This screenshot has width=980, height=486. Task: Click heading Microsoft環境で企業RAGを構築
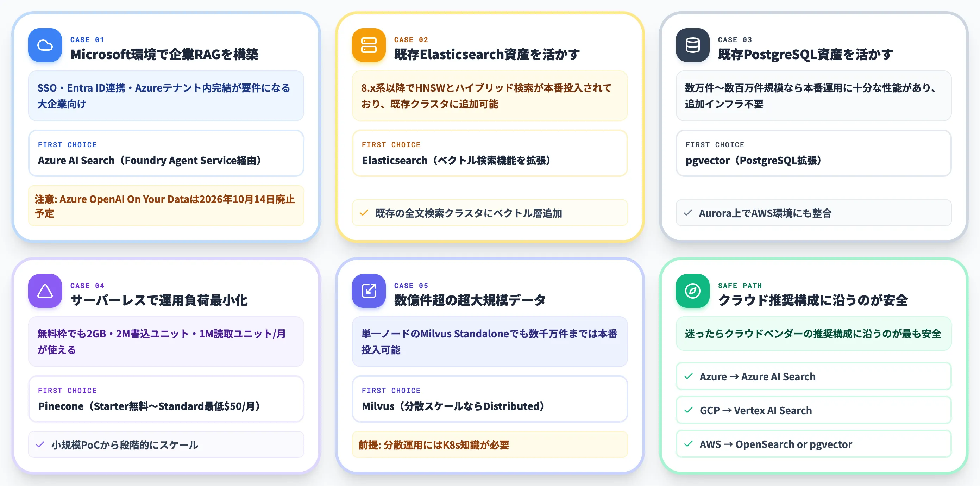coord(164,55)
